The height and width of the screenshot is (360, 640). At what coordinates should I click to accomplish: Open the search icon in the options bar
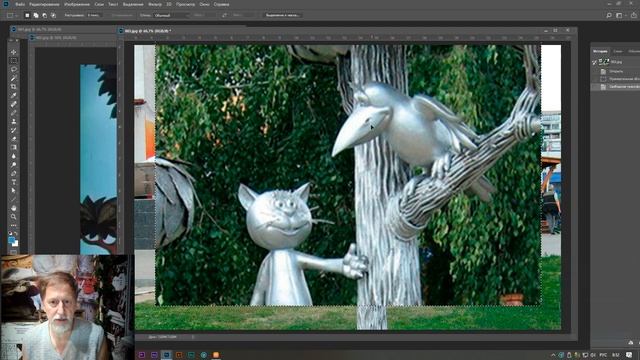point(609,15)
